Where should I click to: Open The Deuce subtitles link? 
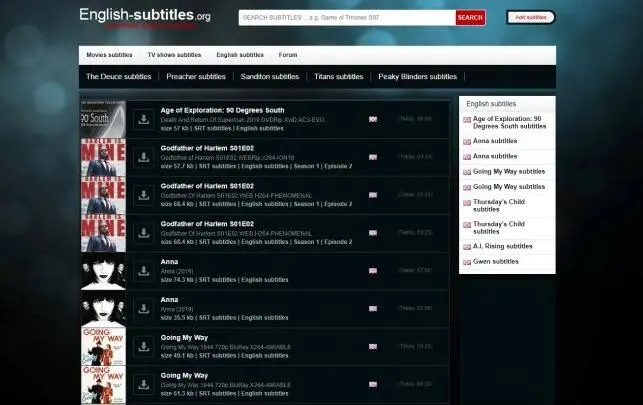(x=119, y=77)
